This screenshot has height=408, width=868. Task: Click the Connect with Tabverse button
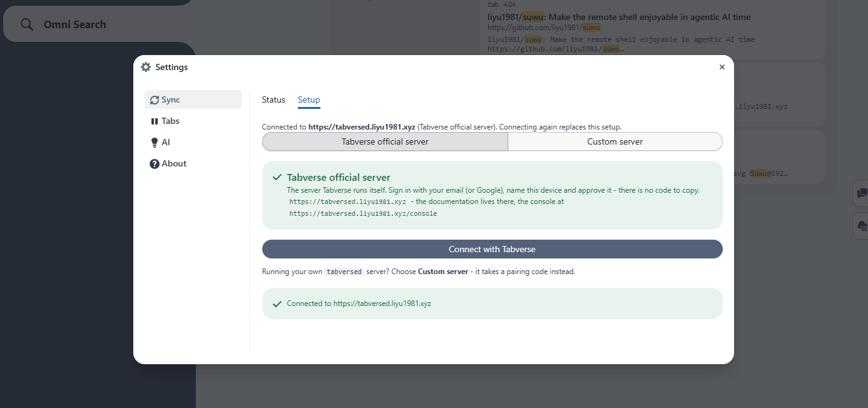point(493,249)
